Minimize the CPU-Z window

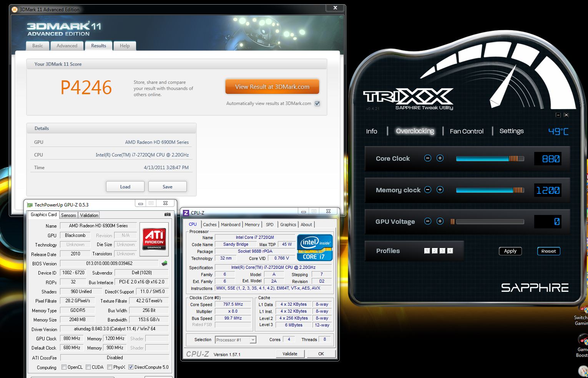tap(304, 211)
